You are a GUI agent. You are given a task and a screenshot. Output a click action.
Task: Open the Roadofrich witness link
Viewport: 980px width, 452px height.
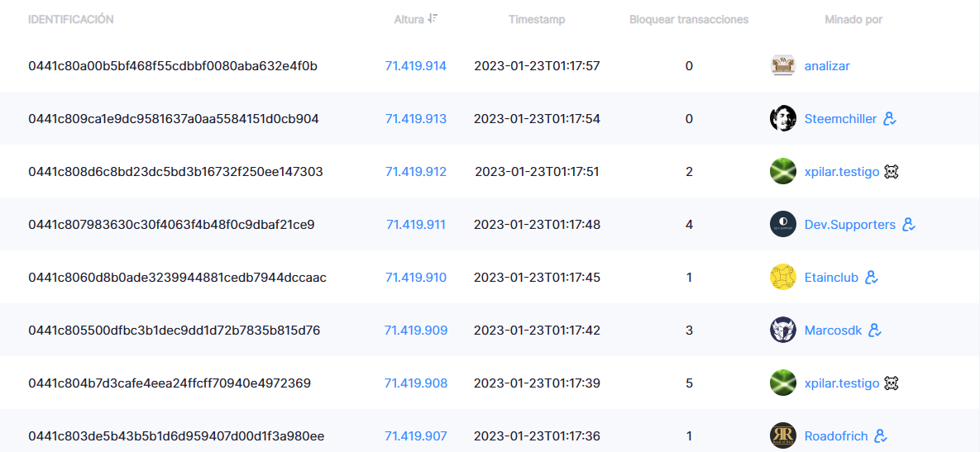[836, 435]
